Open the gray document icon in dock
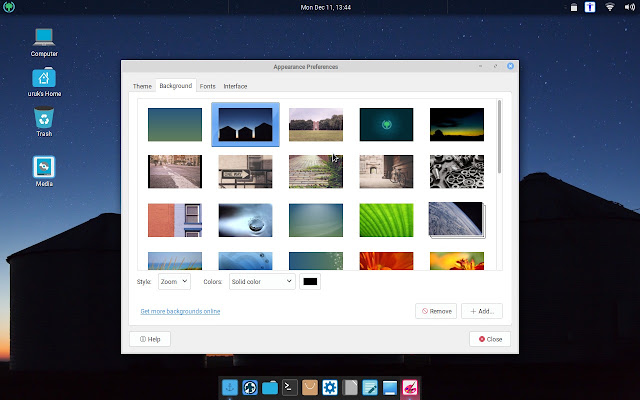 click(x=350, y=387)
